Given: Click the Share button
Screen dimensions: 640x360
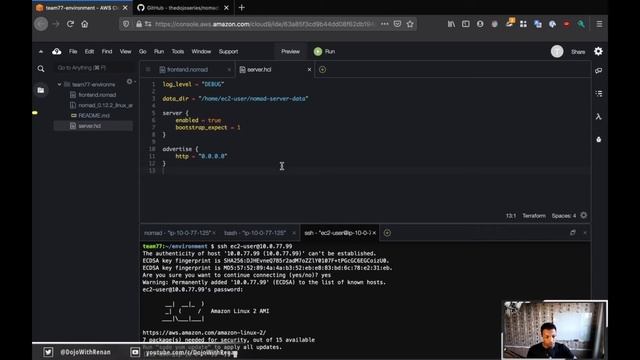Looking at the screenshot, I should (x=578, y=52).
